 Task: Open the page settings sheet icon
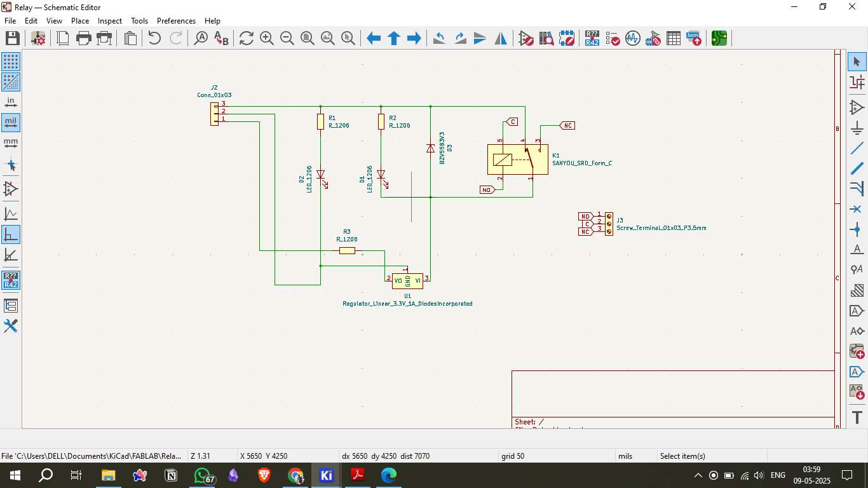click(x=64, y=38)
